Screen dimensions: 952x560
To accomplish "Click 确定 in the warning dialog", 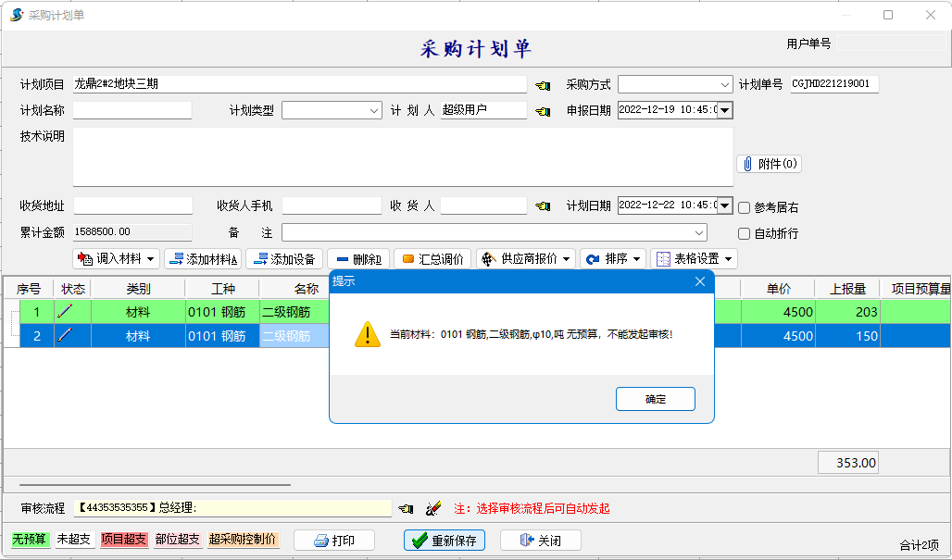I will click(655, 399).
